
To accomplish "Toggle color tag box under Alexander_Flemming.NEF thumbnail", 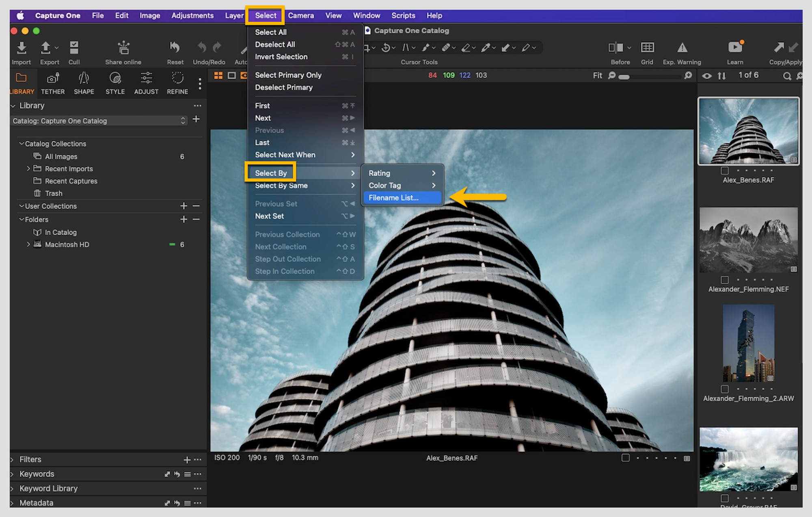I will (725, 280).
